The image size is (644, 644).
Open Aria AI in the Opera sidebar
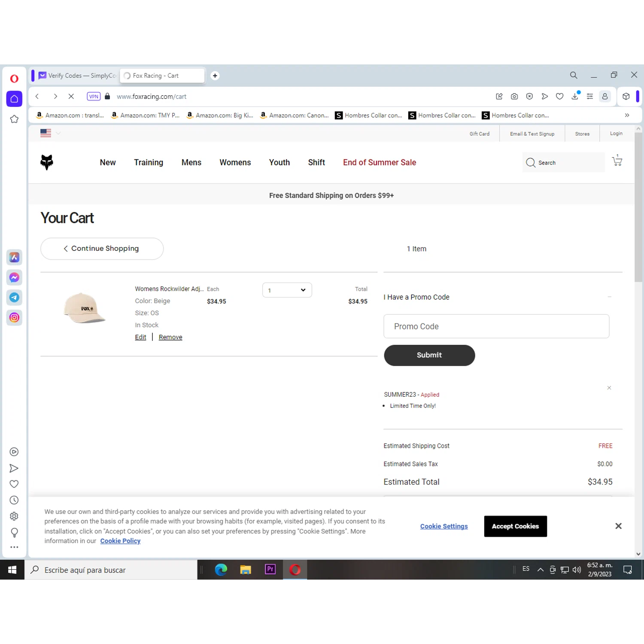pyautogui.click(x=14, y=257)
